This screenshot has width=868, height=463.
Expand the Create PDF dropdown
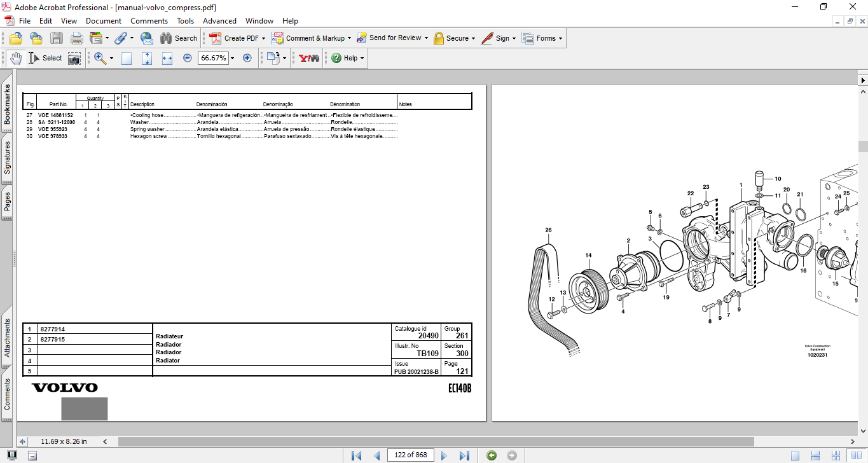pos(264,38)
